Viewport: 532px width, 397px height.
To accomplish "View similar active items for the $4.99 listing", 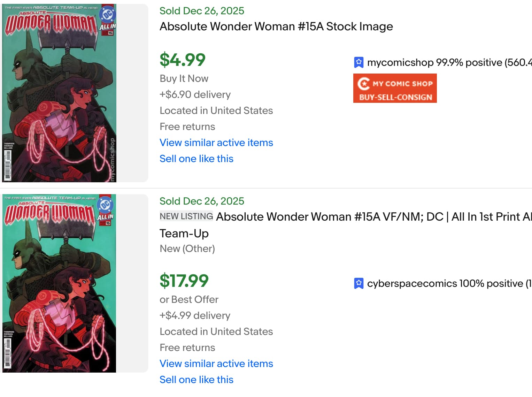I will (x=216, y=143).
